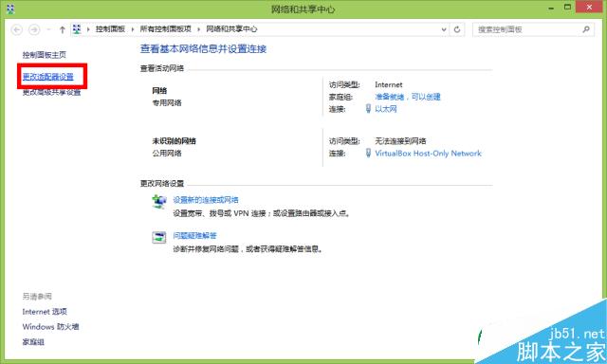Close the 网络和共享中心 window
607x364 pixels.
pos(589,8)
